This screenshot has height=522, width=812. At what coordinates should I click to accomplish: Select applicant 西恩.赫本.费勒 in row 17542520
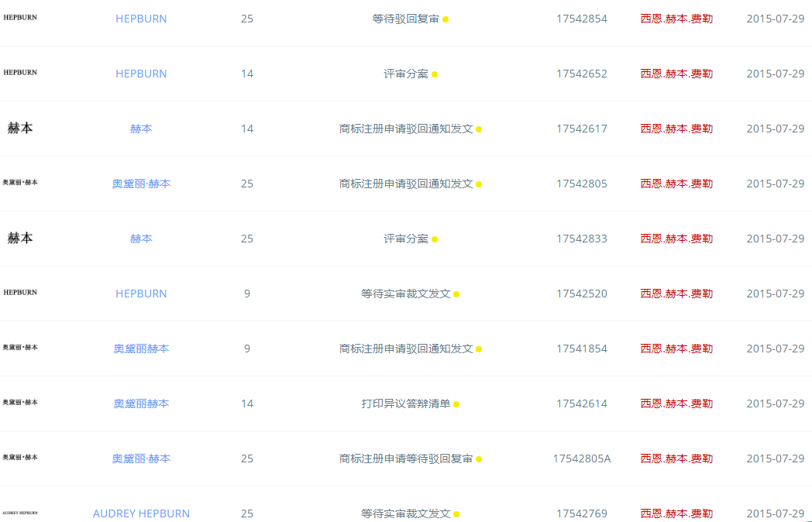point(676,294)
